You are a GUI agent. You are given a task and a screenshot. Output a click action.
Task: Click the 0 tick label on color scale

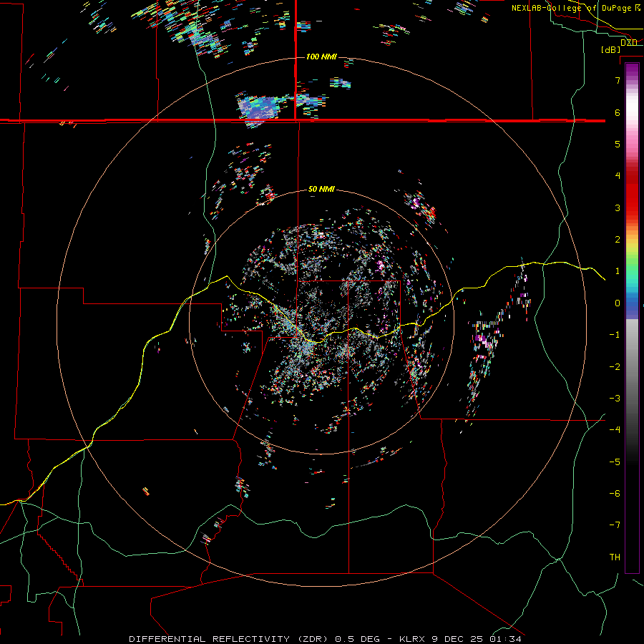(x=618, y=303)
